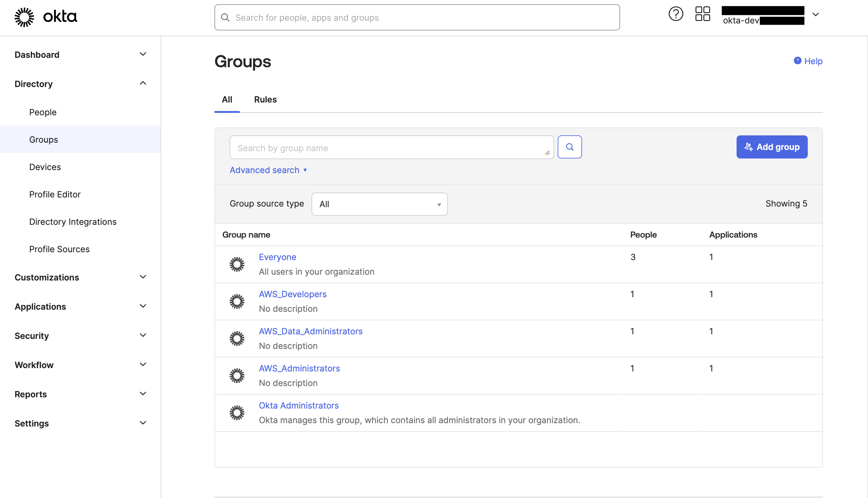Open Devices in the Directory menu
Screen dimensions: 868x498
(80, 167)
